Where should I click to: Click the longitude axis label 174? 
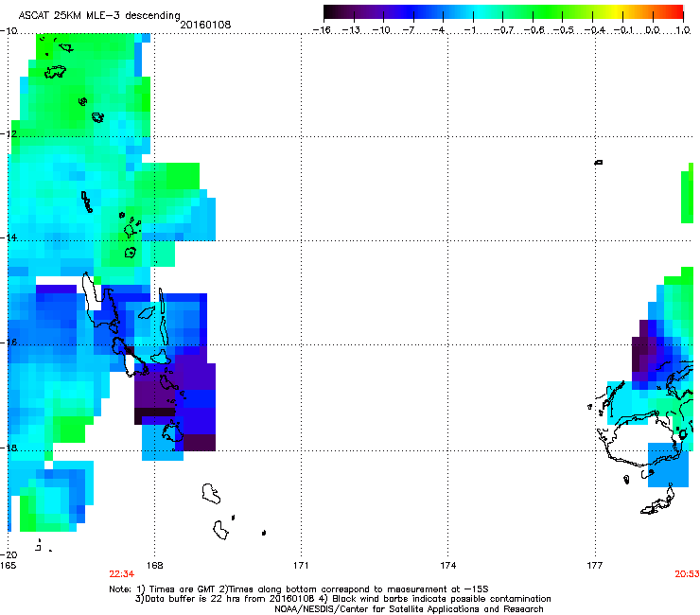click(x=447, y=565)
